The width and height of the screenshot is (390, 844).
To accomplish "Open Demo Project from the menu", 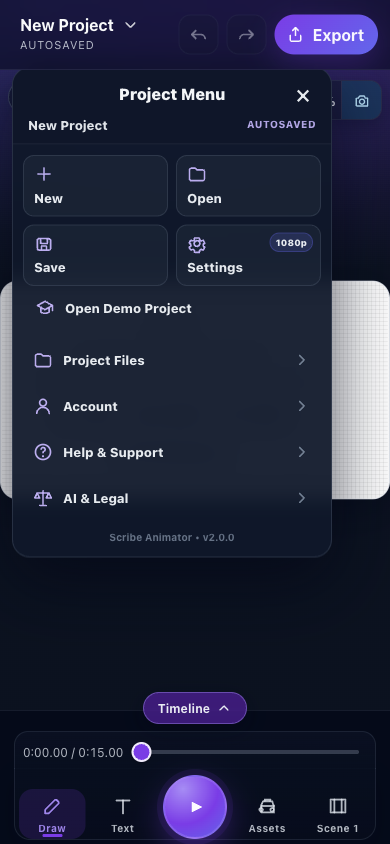I will [172, 308].
